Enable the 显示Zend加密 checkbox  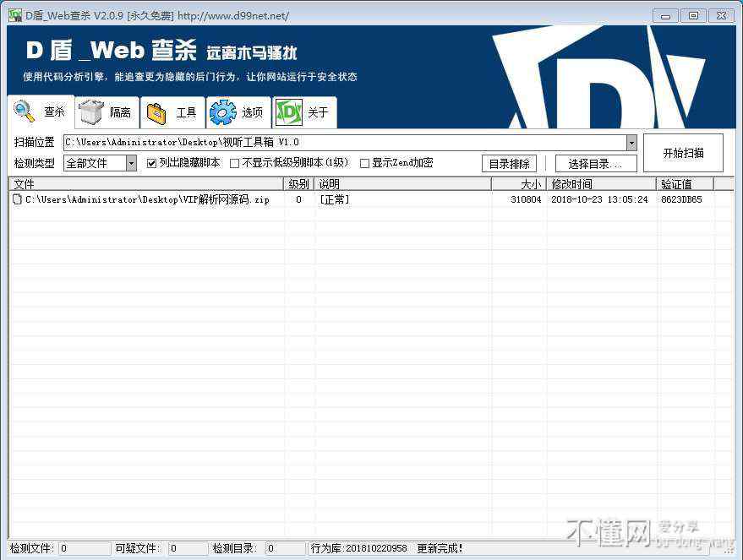[365, 163]
